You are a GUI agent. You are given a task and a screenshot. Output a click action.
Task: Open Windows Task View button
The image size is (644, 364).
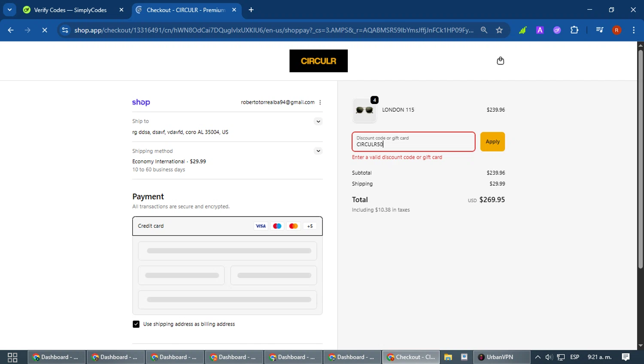[12, 357]
